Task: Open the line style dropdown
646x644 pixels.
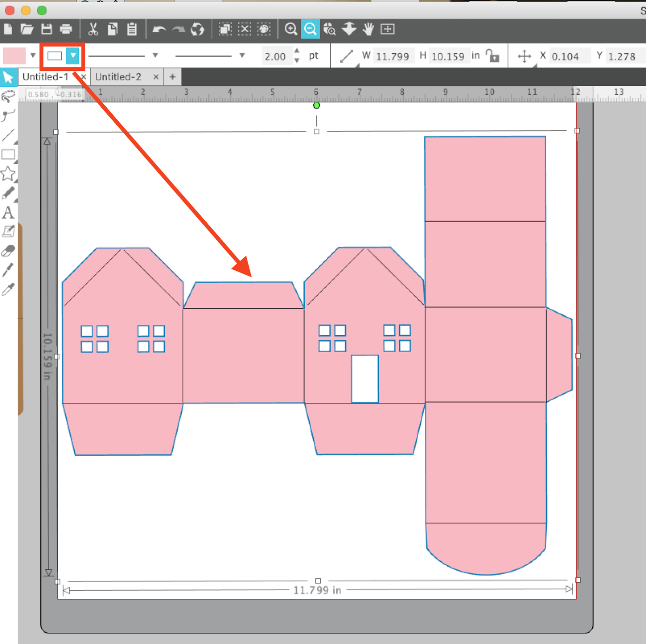Action: point(155,56)
